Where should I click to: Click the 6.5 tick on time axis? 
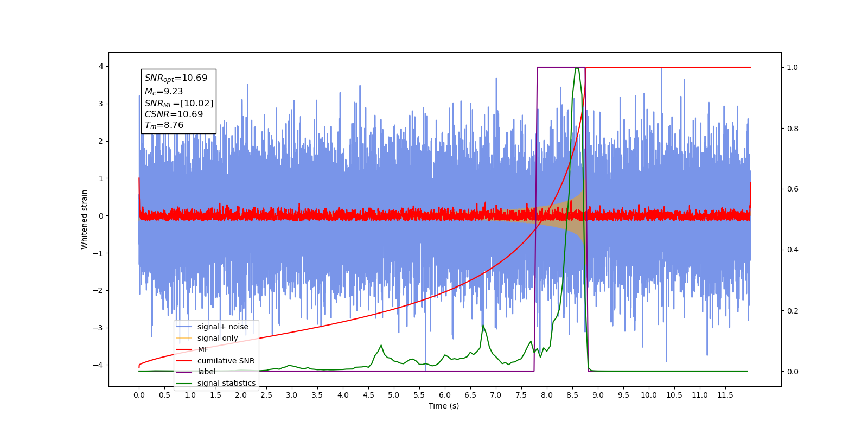tap(470, 395)
